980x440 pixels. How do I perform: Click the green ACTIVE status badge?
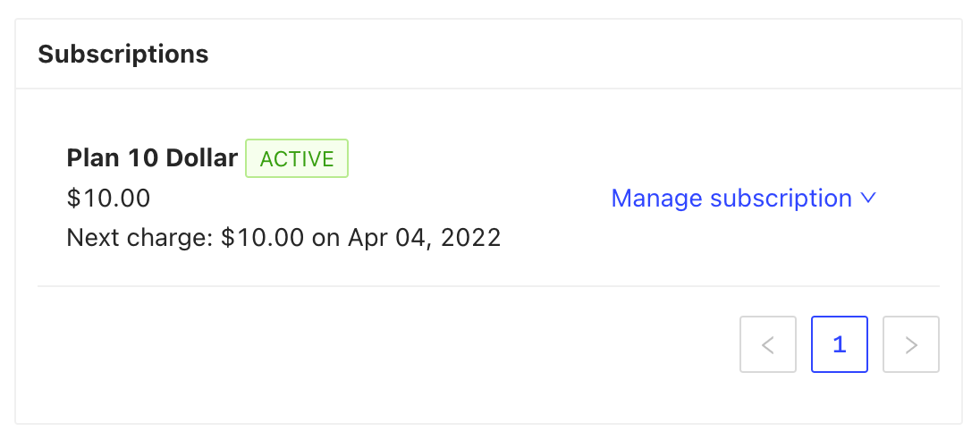(296, 159)
